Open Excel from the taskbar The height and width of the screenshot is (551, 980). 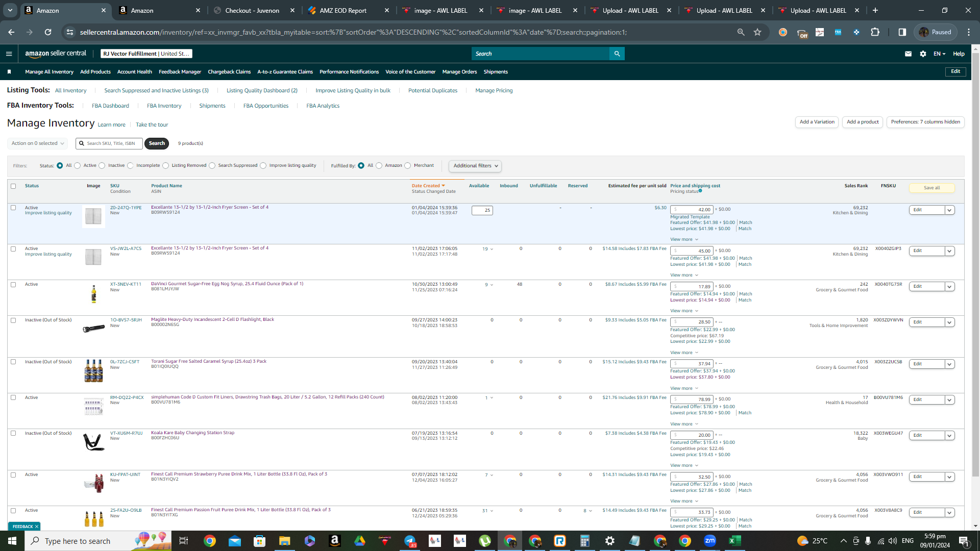[x=735, y=541]
